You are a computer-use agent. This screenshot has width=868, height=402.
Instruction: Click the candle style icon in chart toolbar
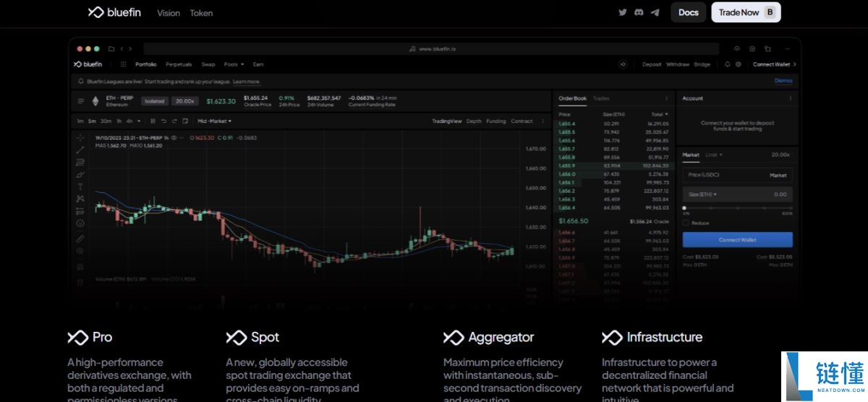[x=153, y=121]
